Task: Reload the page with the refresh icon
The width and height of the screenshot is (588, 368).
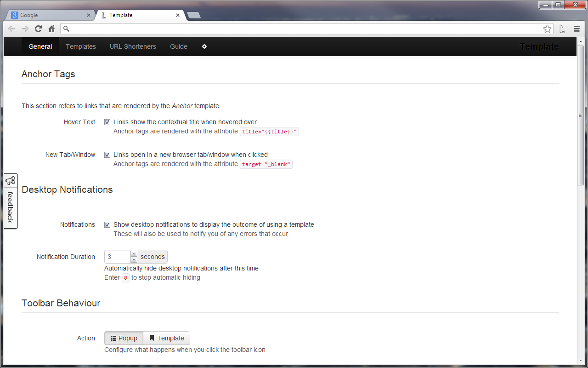Action: click(38, 29)
